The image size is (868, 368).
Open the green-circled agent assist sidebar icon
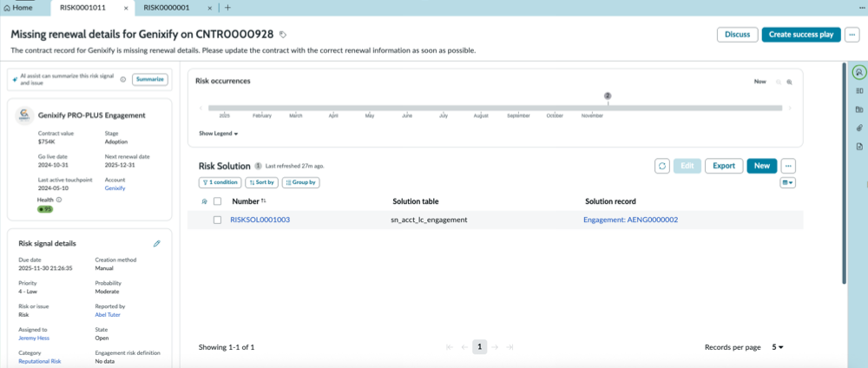pyautogui.click(x=859, y=72)
